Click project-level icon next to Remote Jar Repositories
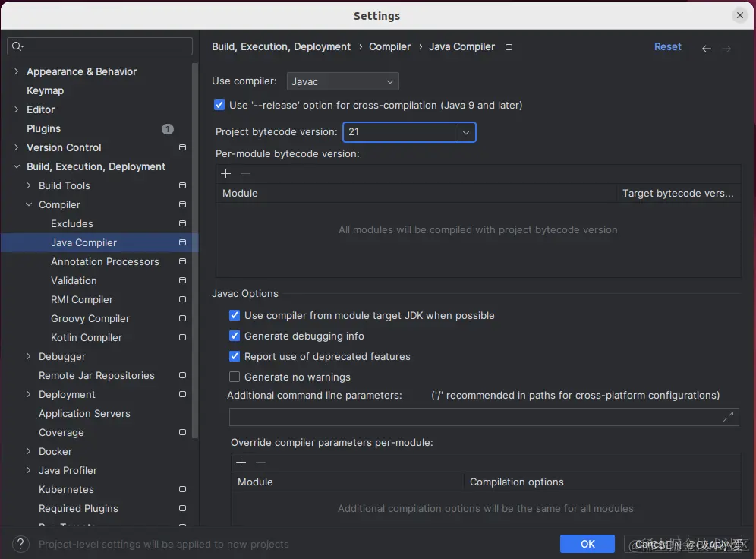This screenshot has height=559, width=756. (x=182, y=375)
